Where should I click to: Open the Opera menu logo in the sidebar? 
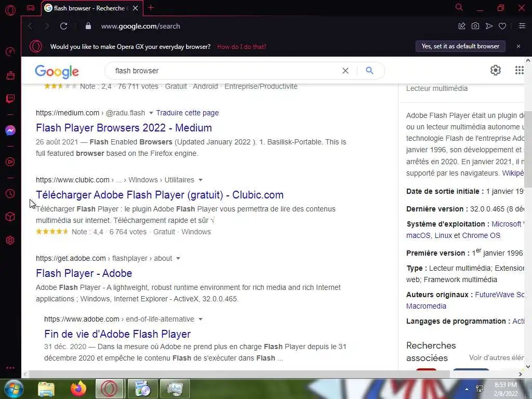[x=10, y=10]
